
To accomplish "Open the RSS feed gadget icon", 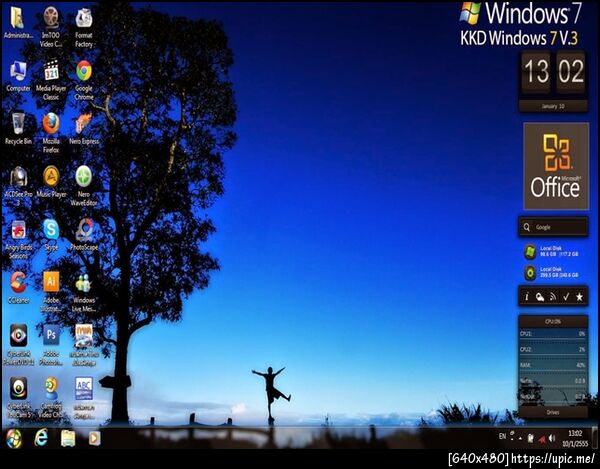I will click(553, 297).
